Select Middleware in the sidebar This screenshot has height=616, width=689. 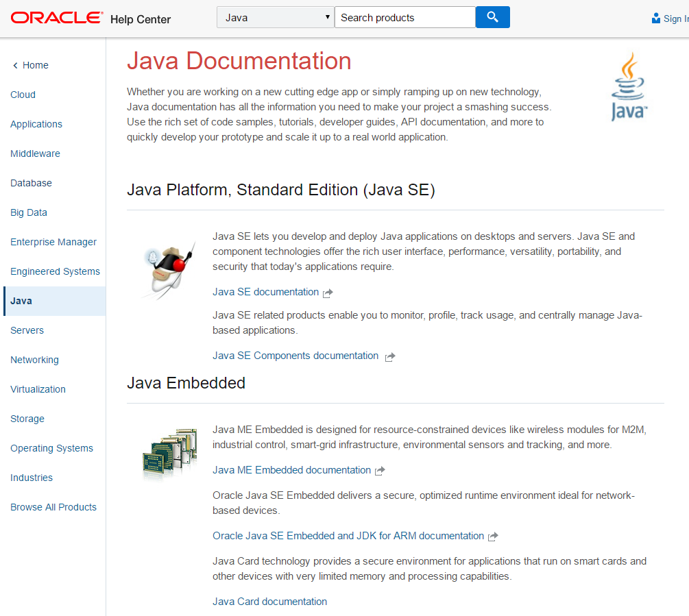coord(35,153)
